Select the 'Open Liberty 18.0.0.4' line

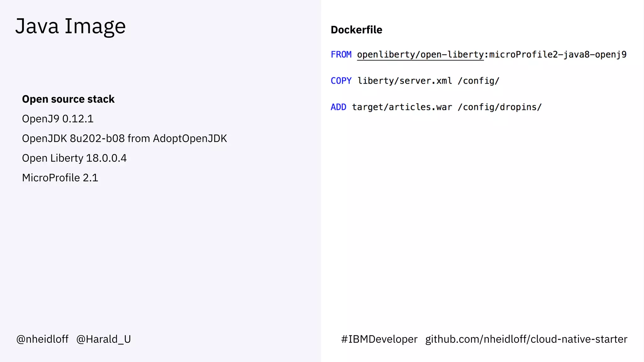(74, 158)
